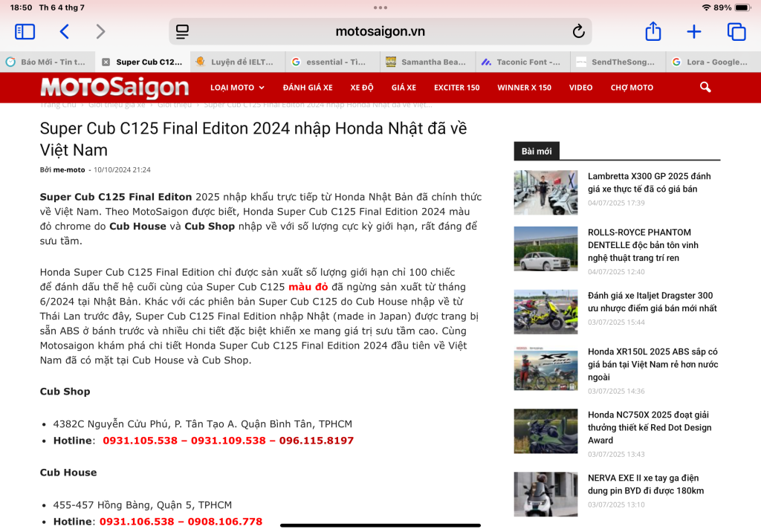Click the Cub House address 455-457 Hồng Bàng

[143, 505]
